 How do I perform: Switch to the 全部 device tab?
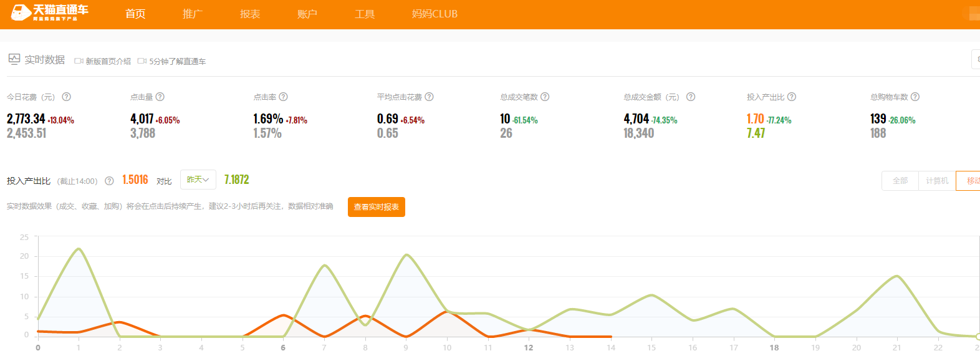pyautogui.click(x=900, y=181)
